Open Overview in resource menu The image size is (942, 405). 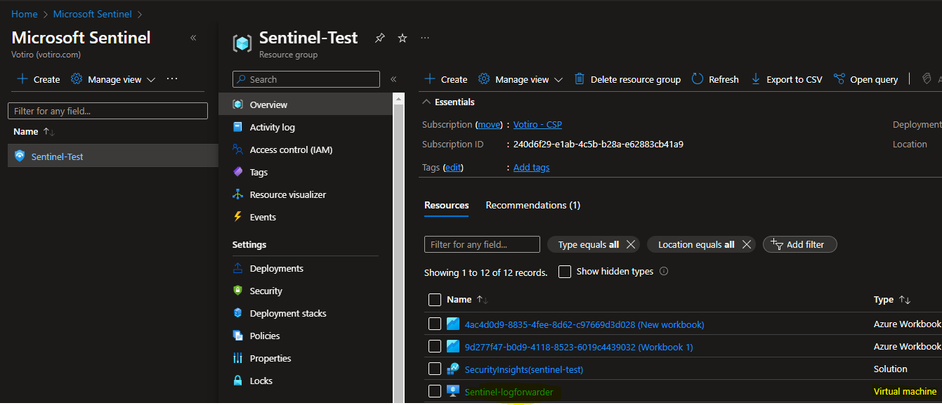(x=306, y=105)
